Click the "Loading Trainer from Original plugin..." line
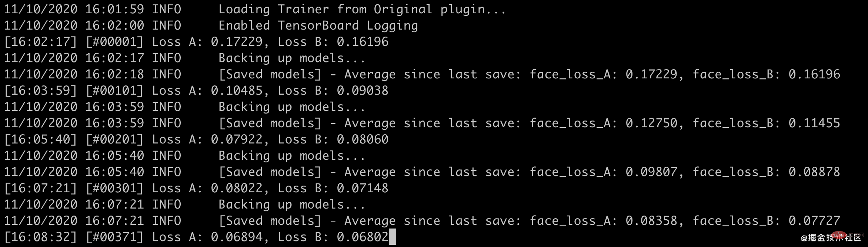This screenshot has height=247, width=868. tap(362, 9)
